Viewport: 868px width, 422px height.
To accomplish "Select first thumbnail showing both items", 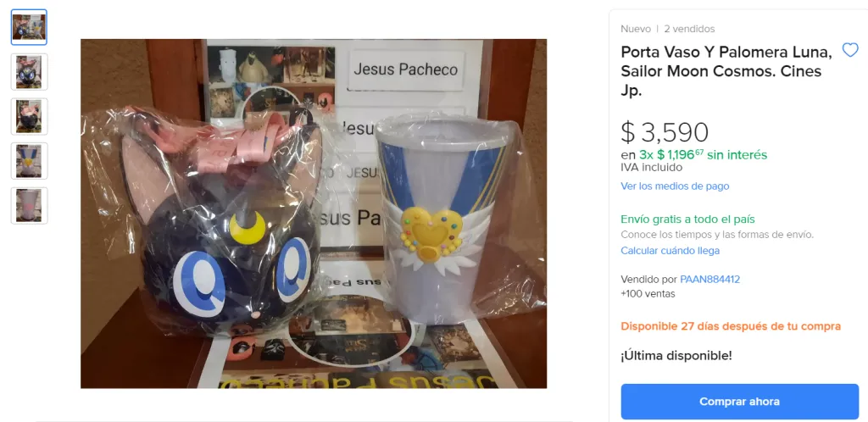I will pos(30,27).
